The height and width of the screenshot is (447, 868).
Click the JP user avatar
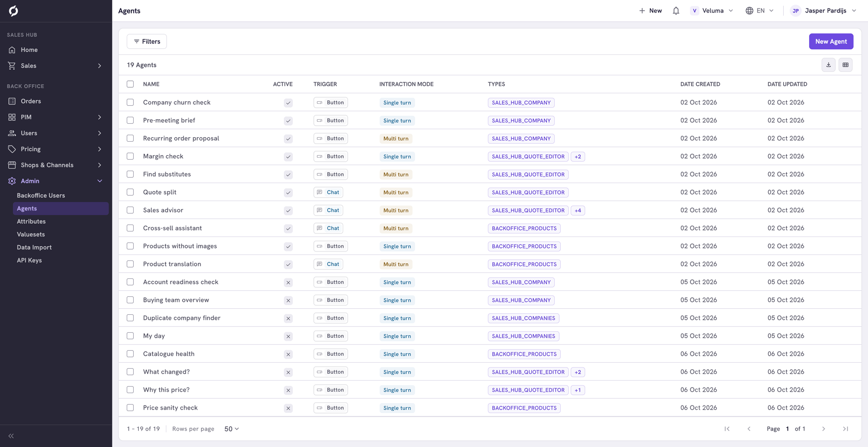click(796, 10)
